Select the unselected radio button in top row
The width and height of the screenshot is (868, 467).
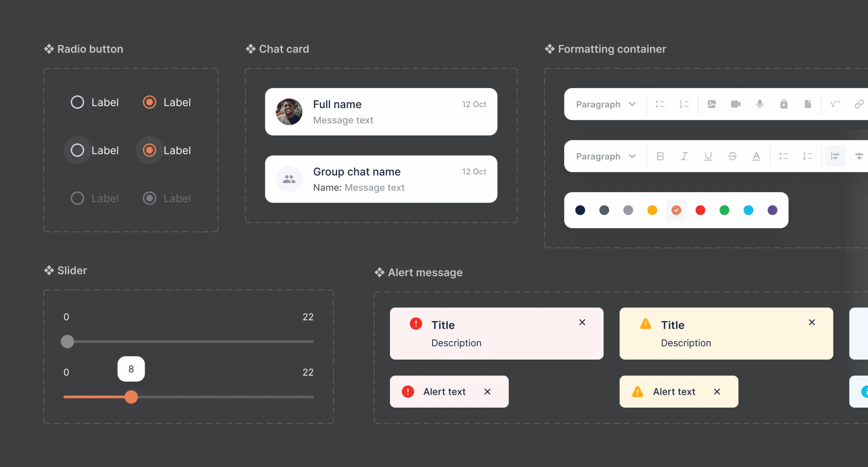point(77,102)
